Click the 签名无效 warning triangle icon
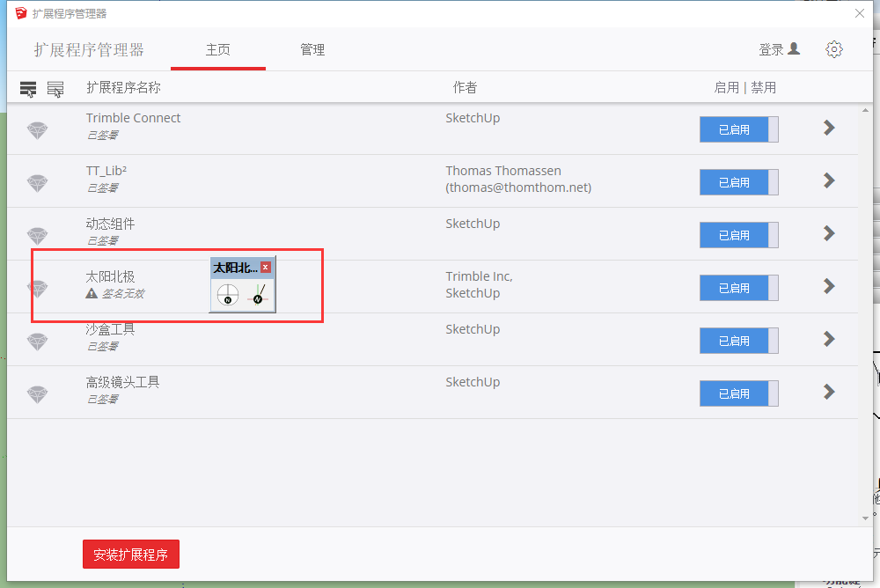Image resolution: width=880 pixels, height=588 pixels. (92, 293)
